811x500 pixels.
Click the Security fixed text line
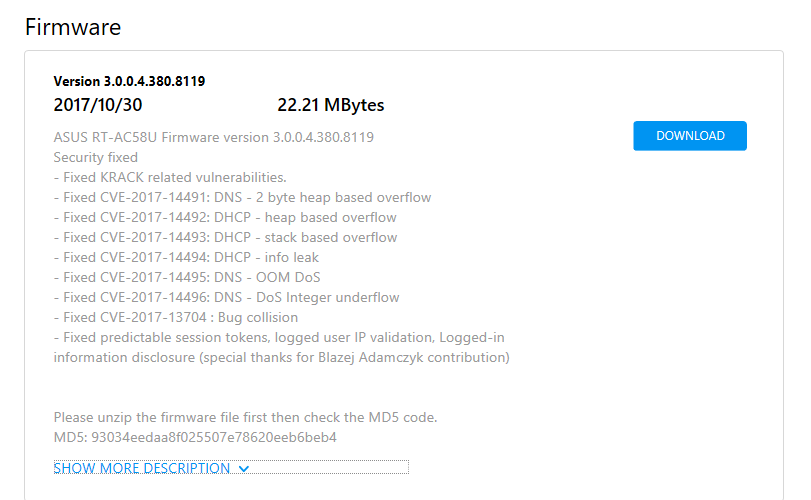point(96,157)
